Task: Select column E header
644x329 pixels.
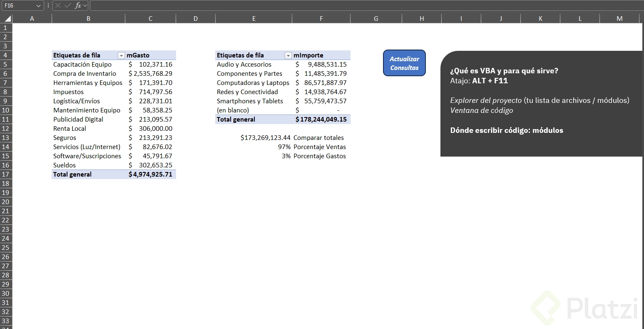Action: [x=254, y=19]
